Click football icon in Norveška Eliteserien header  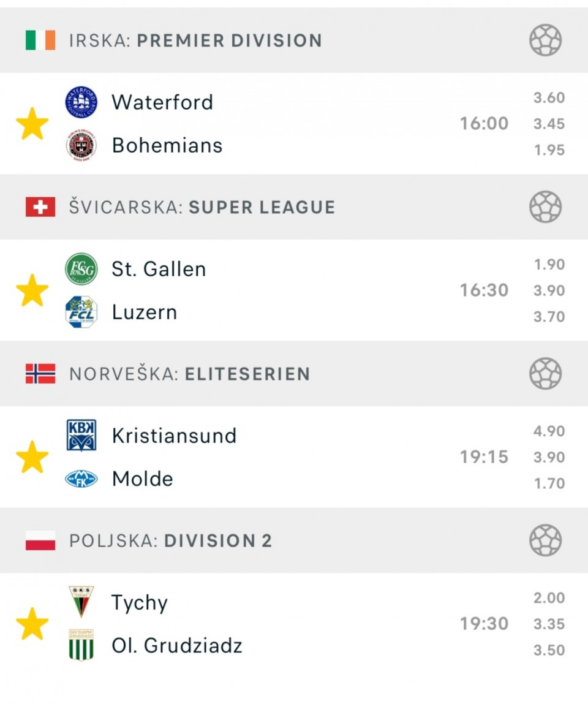click(545, 374)
